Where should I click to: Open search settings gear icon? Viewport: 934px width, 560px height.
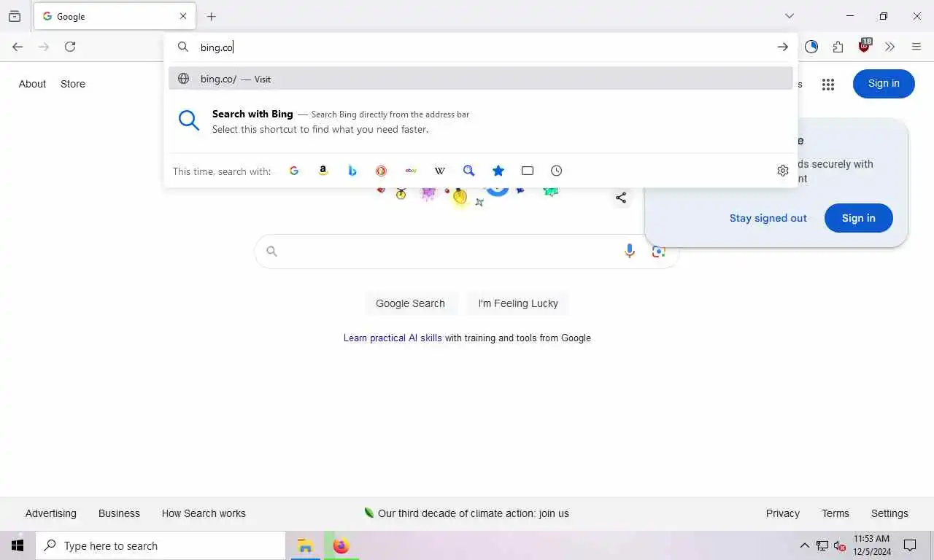click(783, 171)
